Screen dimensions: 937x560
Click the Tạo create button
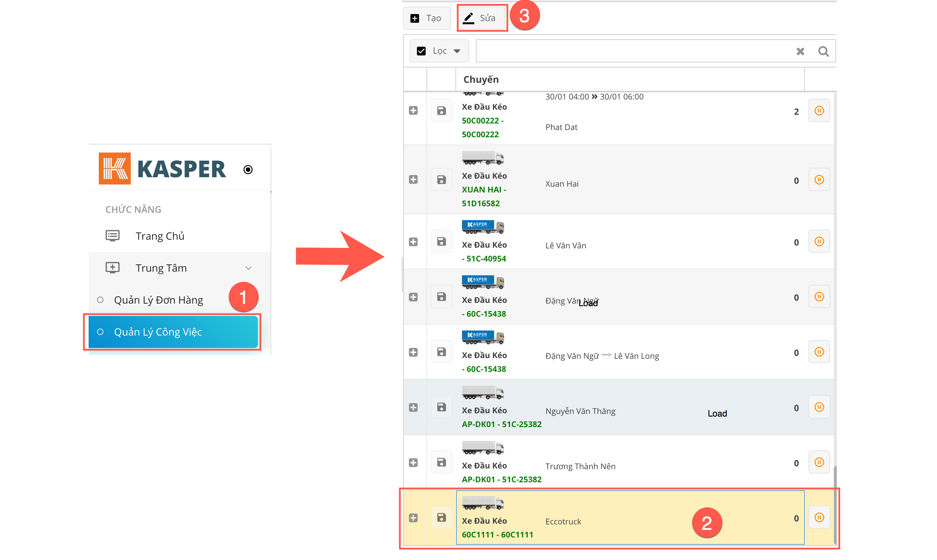(x=427, y=18)
